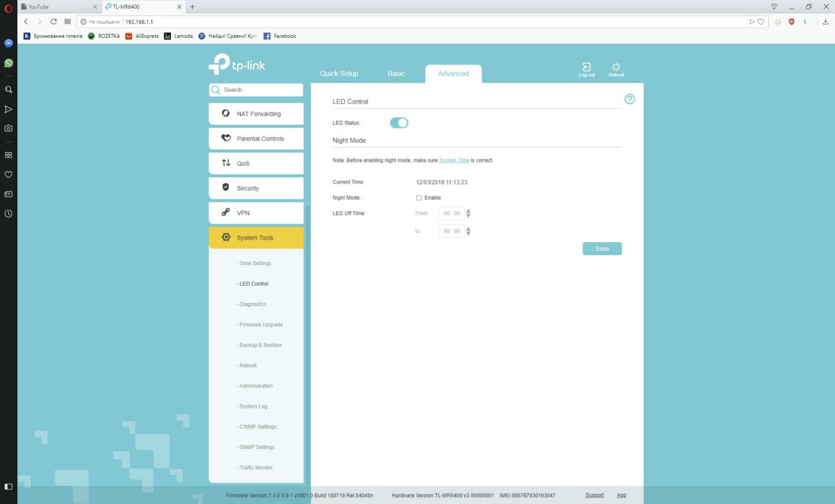835x504 pixels.
Task: Click the LED Off 'From' time stepper
Action: pyautogui.click(x=468, y=213)
